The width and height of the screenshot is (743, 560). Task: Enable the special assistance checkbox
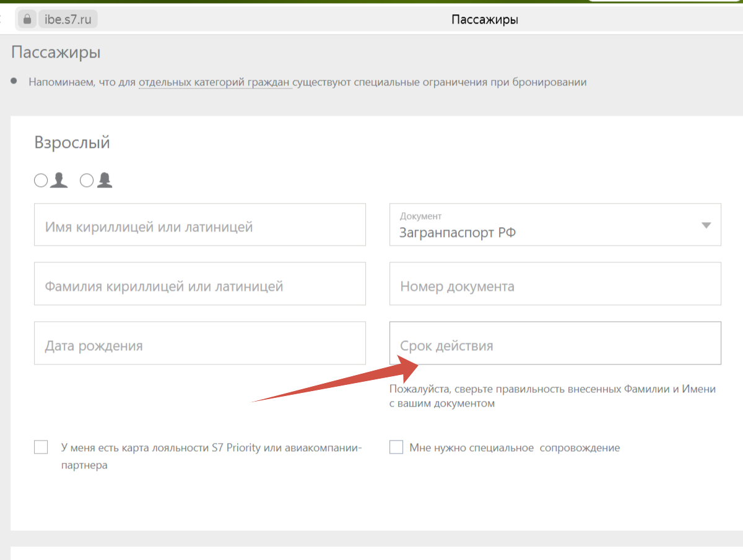(x=396, y=447)
